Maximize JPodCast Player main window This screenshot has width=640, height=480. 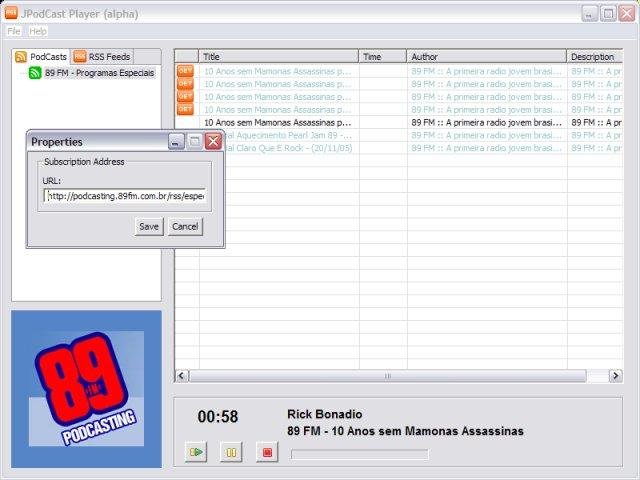[x=608, y=14]
